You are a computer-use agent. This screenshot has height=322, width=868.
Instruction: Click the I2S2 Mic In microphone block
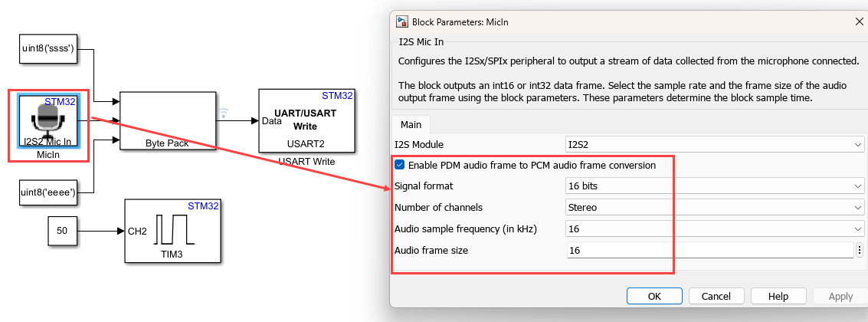(x=47, y=121)
